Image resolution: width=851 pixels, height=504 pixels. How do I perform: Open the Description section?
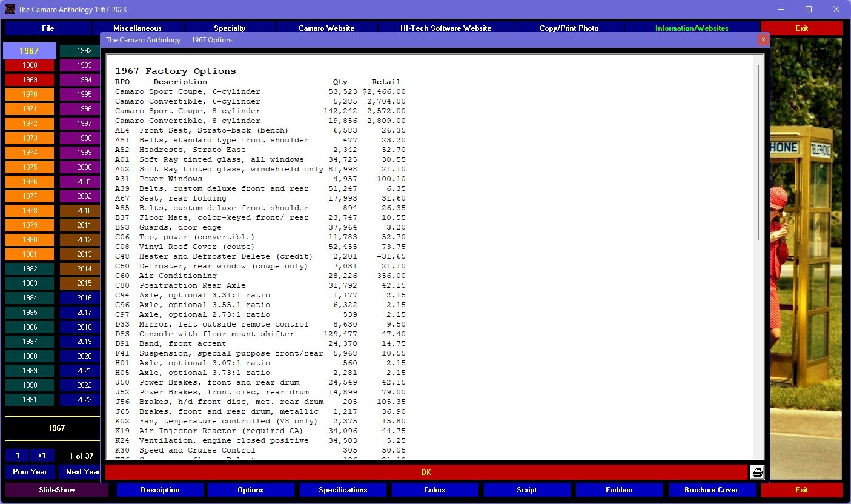click(160, 490)
